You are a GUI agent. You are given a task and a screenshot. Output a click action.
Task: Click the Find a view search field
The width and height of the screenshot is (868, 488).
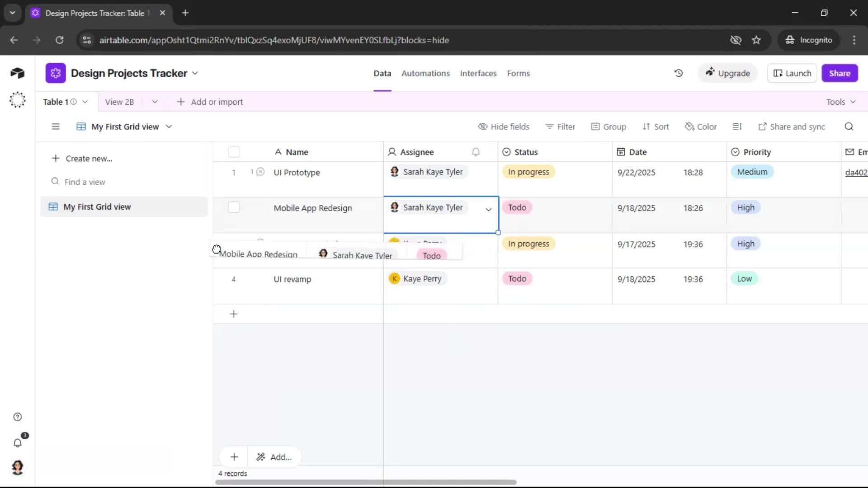click(x=124, y=182)
